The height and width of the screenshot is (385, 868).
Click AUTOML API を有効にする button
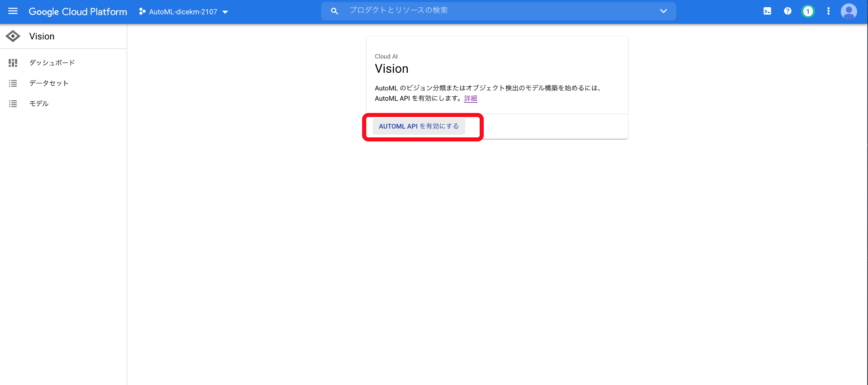(x=419, y=127)
